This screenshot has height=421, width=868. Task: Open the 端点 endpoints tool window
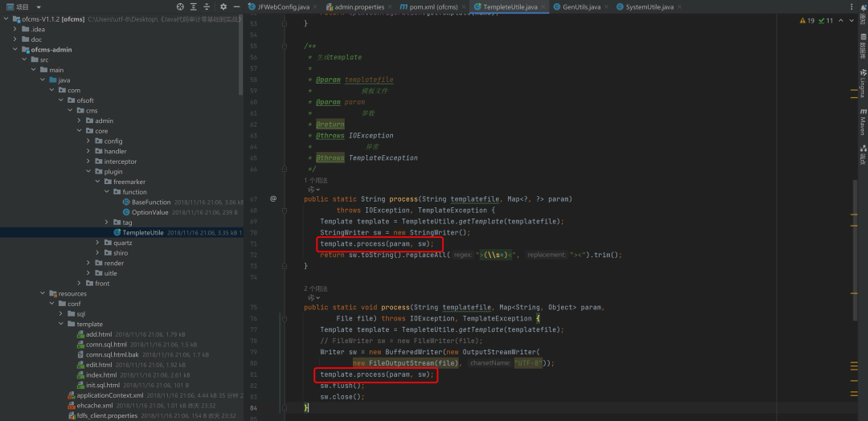(x=862, y=155)
